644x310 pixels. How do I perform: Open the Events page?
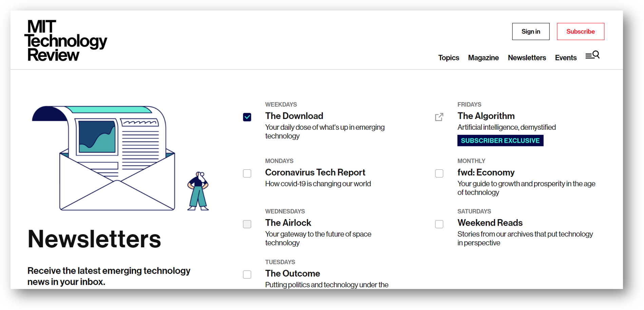click(566, 58)
